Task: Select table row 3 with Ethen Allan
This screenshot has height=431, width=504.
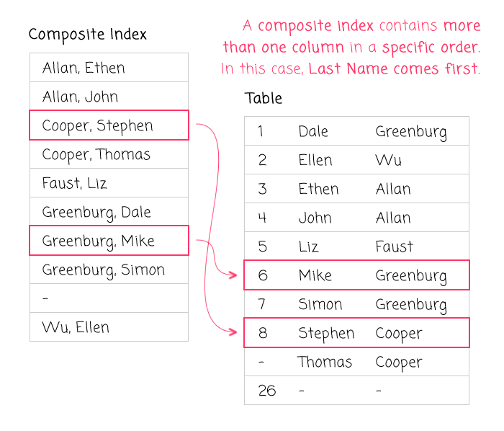Action: coord(356,189)
